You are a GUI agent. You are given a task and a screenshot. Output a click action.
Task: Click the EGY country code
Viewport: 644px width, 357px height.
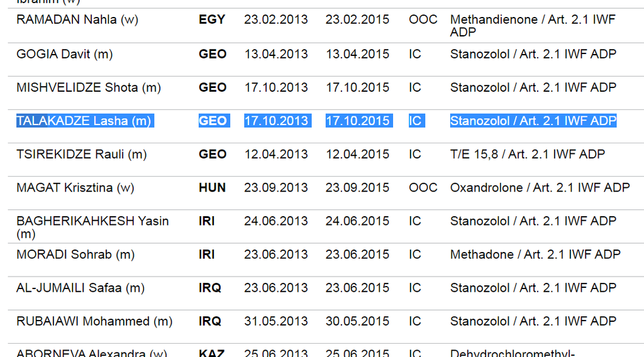(212, 19)
